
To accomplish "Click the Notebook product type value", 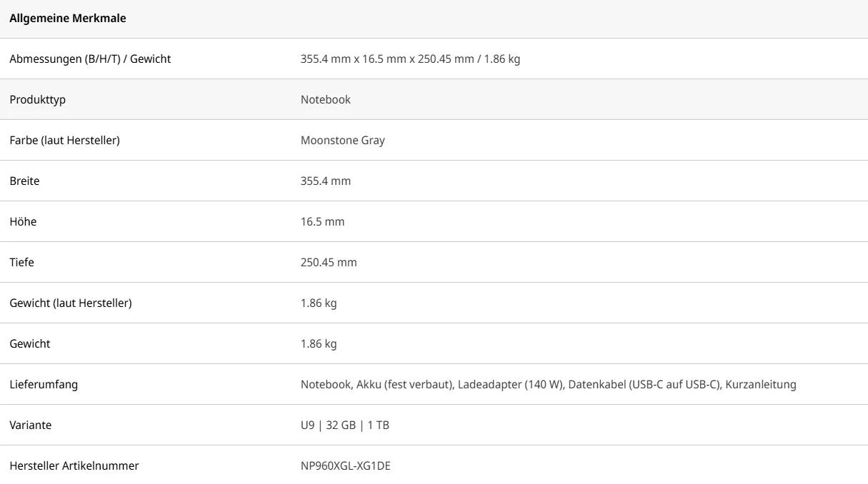I will (325, 100).
